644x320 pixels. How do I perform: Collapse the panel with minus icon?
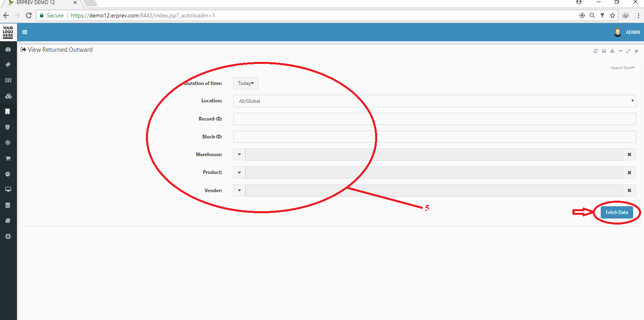[x=620, y=51]
